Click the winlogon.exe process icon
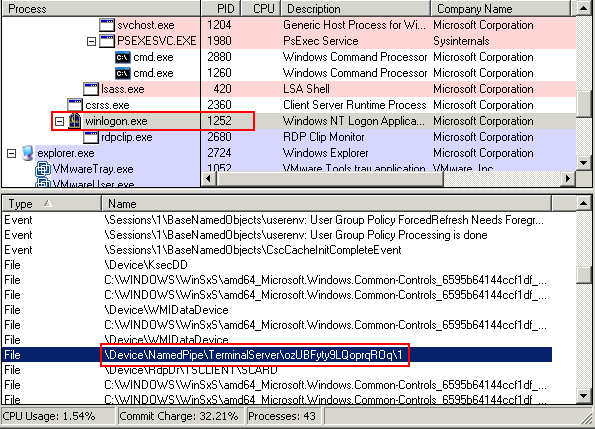595x429 pixels. coord(75,121)
